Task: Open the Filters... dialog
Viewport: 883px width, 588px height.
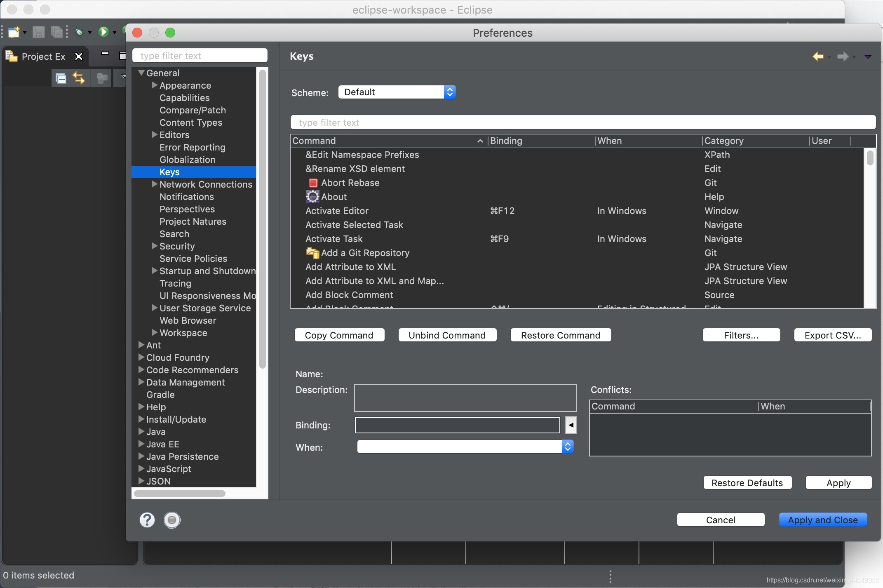Action: (x=741, y=335)
